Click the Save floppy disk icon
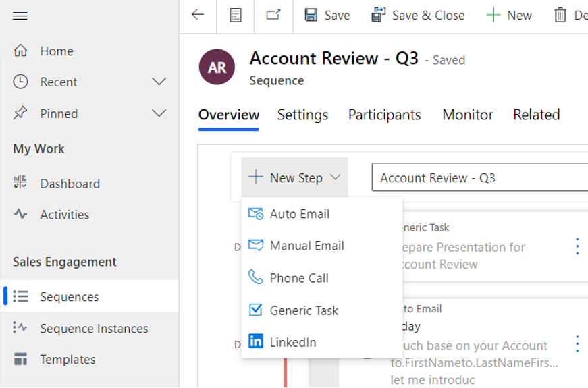This screenshot has width=588, height=388. tap(311, 15)
